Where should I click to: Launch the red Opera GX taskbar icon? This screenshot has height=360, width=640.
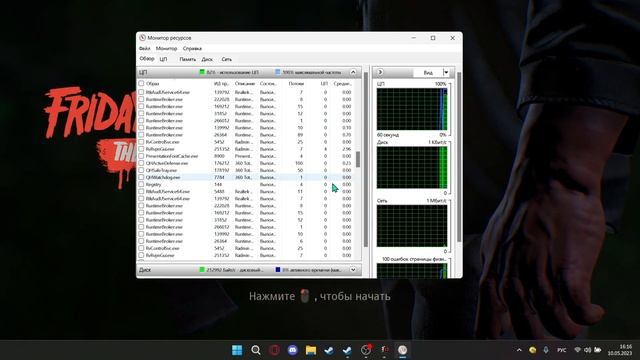tap(274, 350)
